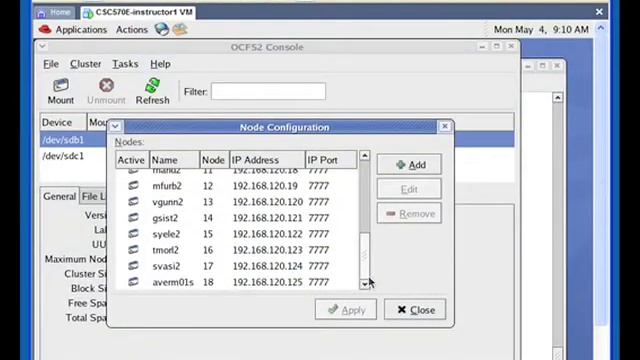Sort nodes by the IP Port column header
Image resolution: width=640 pixels, height=360 pixels.
coord(331,160)
